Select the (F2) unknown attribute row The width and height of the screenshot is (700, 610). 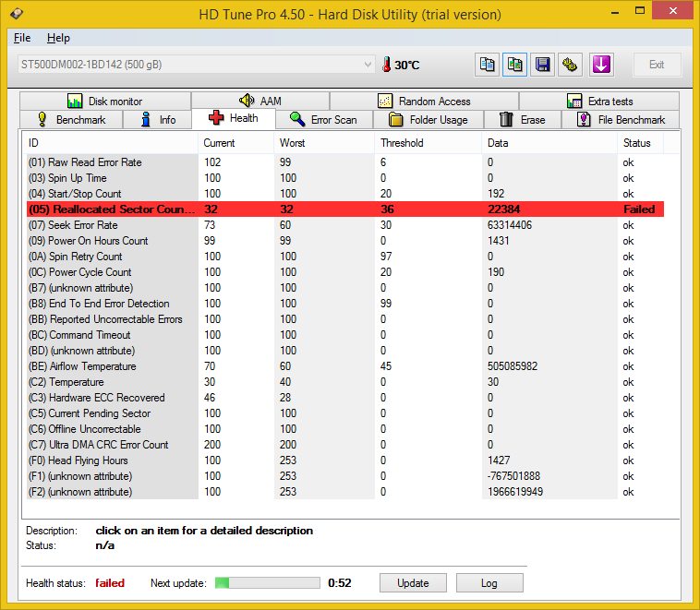(x=345, y=492)
